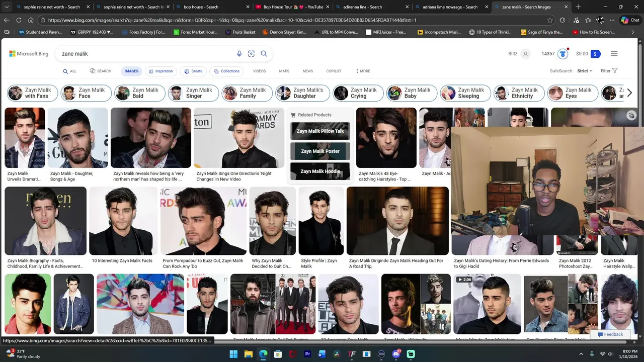Image resolution: width=644 pixels, height=362 pixels.
Task: Open 'Forex Factory' bookmark
Action: [x=144, y=32]
